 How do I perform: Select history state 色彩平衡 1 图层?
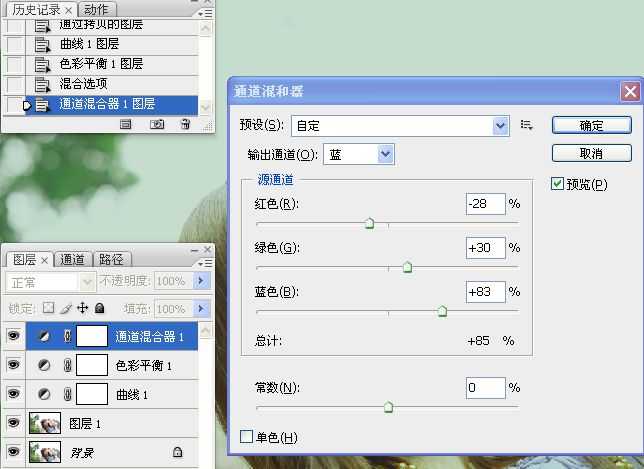click(101, 64)
